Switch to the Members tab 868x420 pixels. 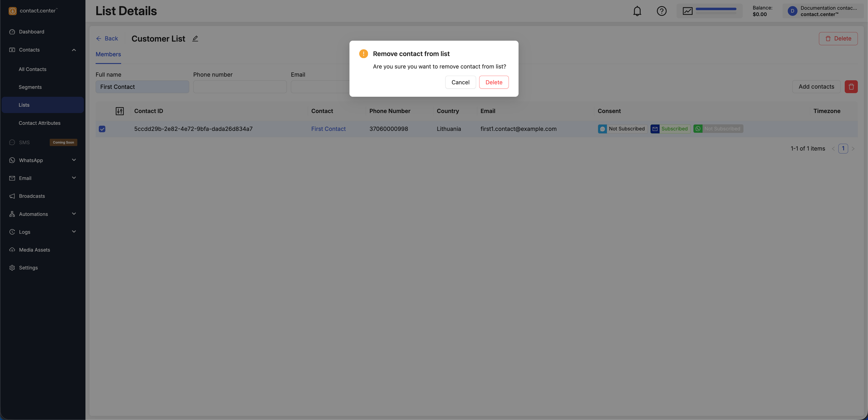pyautogui.click(x=108, y=54)
